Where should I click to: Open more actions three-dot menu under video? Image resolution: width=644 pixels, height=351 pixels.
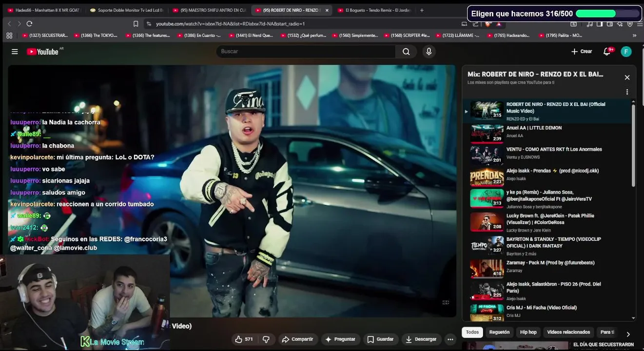point(450,339)
